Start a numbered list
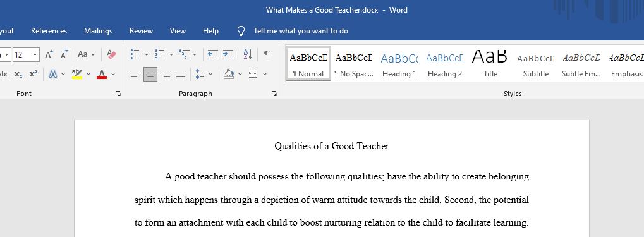Screen dimensions: 644x237 (159, 54)
